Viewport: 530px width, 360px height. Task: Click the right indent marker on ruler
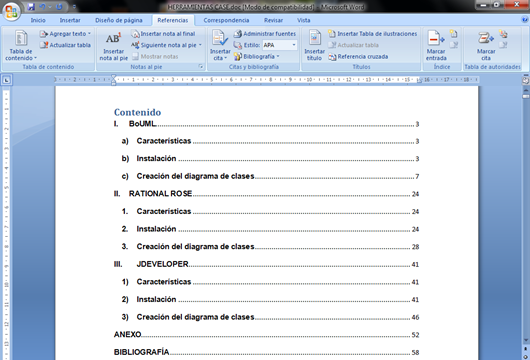point(419,80)
